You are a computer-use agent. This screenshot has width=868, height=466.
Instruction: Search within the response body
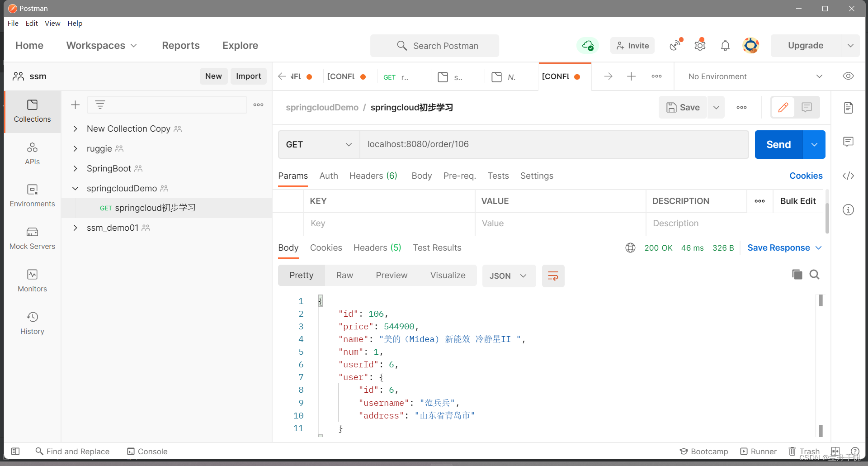[x=815, y=275]
